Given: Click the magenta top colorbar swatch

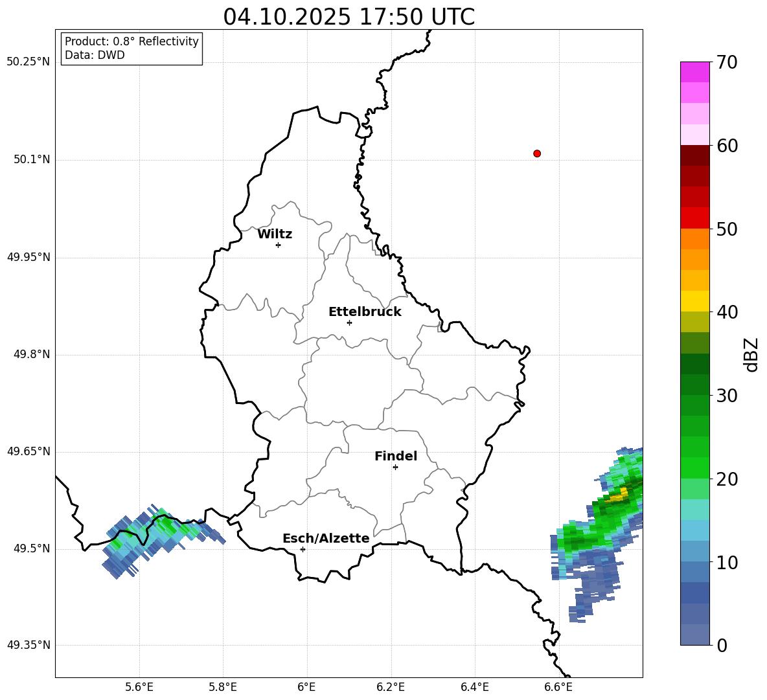Looking at the screenshot, I should click(694, 72).
